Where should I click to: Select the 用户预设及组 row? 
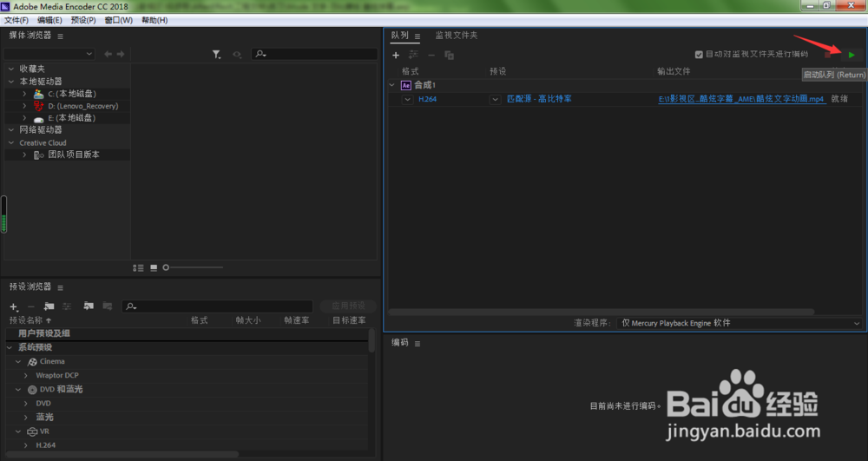(x=187, y=333)
